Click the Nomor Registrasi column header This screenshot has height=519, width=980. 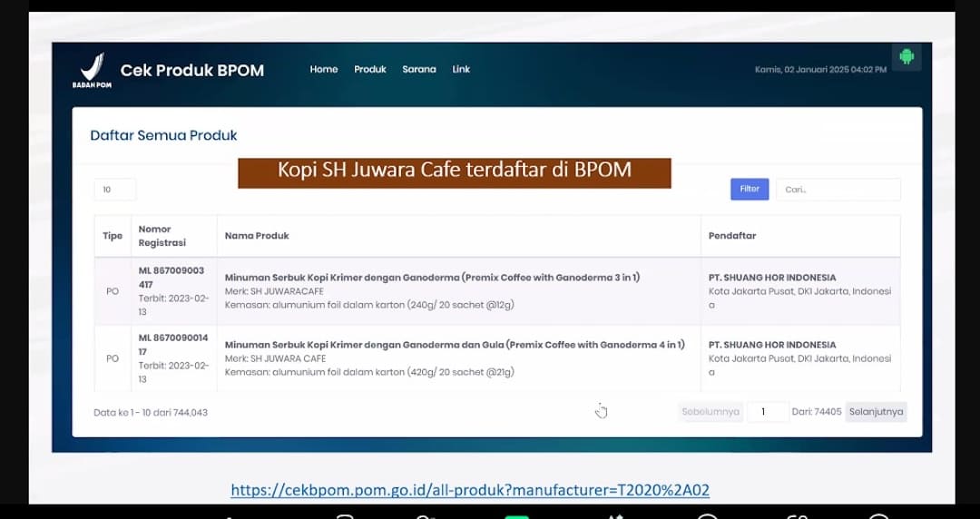tap(162, 236)
